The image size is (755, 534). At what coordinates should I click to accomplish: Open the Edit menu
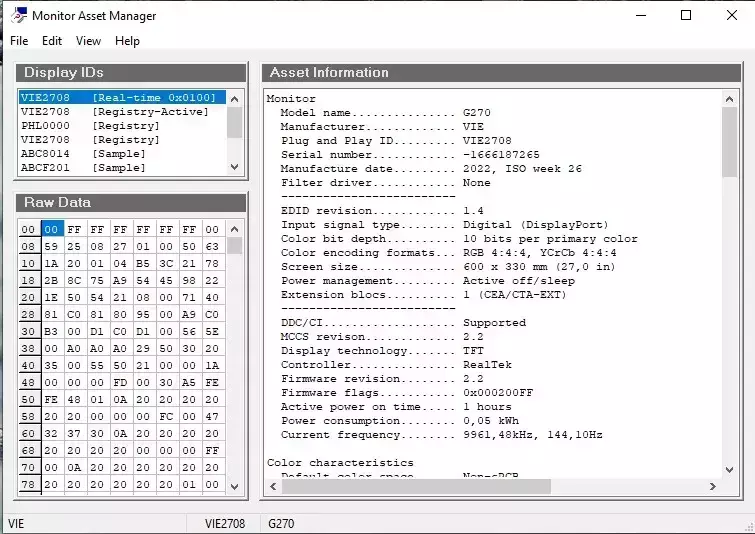pos(52,41)
